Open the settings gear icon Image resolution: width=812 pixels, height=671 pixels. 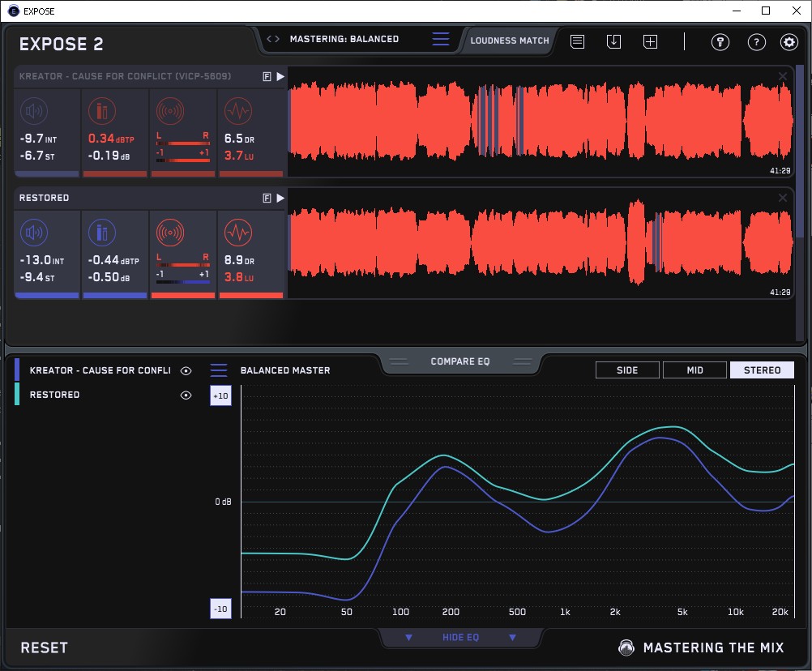click(x=788, y=42)
